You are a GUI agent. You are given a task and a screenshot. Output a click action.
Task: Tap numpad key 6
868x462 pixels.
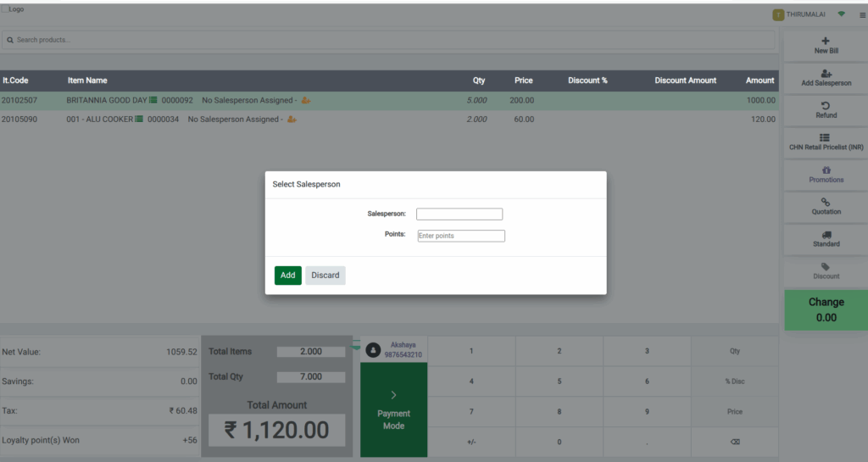[x=647, y=381]
